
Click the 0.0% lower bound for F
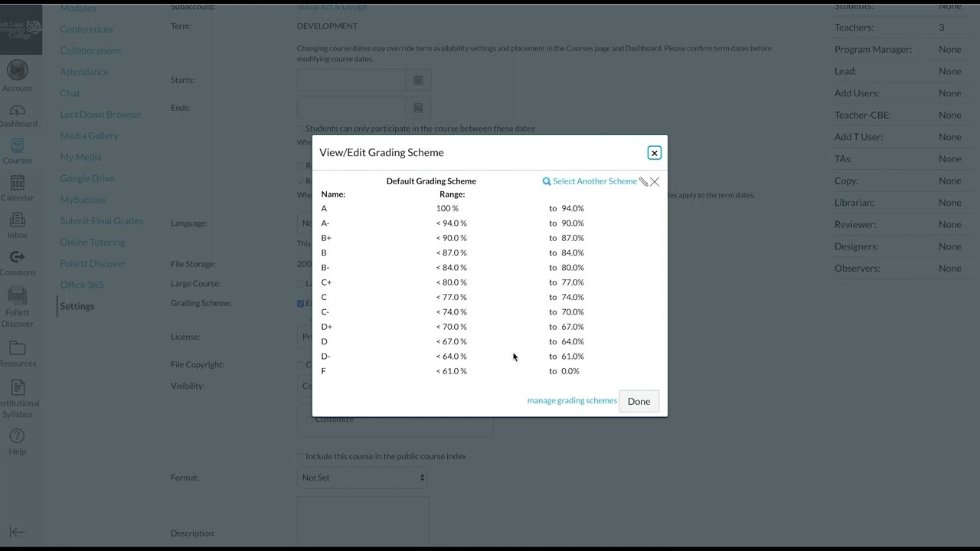tap(570, 371)
